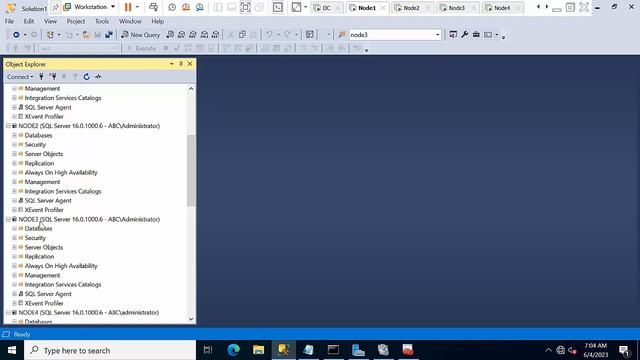Open Microsoft Edge from taskbar
The image size is (640, 360).
click(x=233, y=350)
